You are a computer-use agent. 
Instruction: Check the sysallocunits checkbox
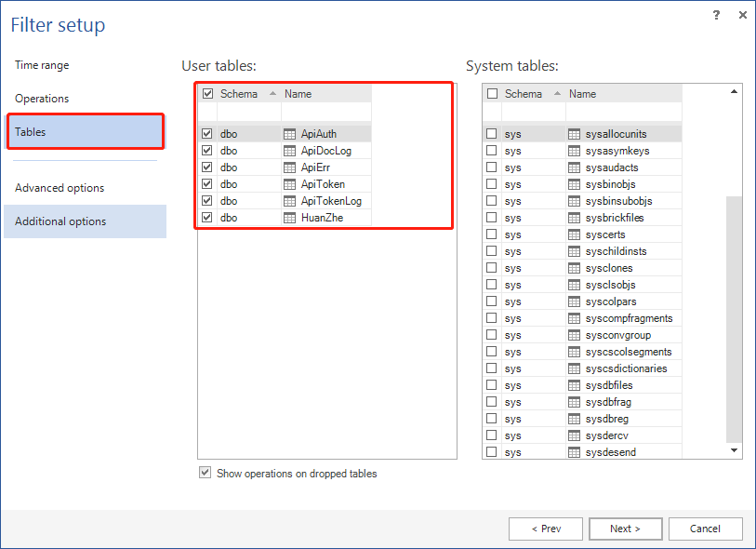(491, 134)
